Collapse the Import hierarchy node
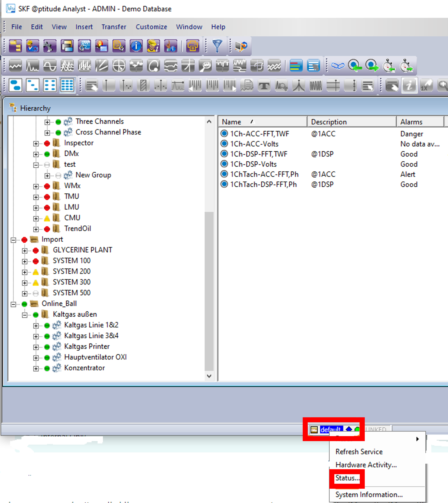This screenshot has height=503, width=448. [13, 240]
